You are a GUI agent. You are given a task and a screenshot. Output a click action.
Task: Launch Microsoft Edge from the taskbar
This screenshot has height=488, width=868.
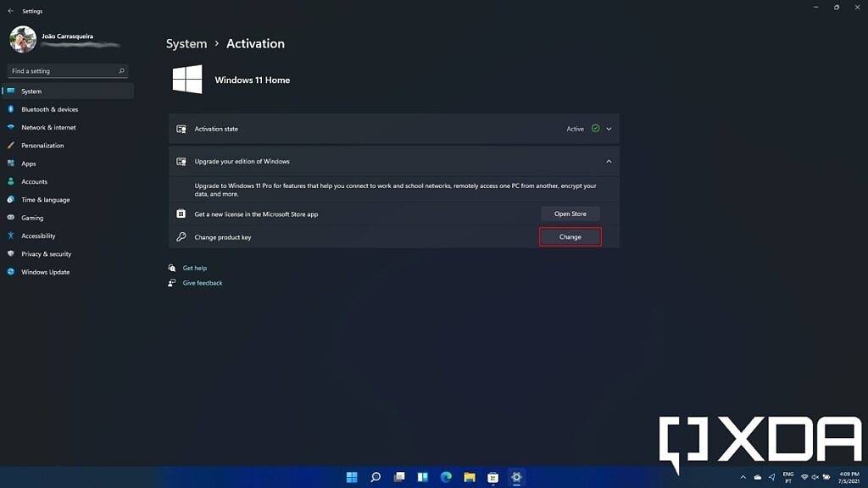click(447, 477)
